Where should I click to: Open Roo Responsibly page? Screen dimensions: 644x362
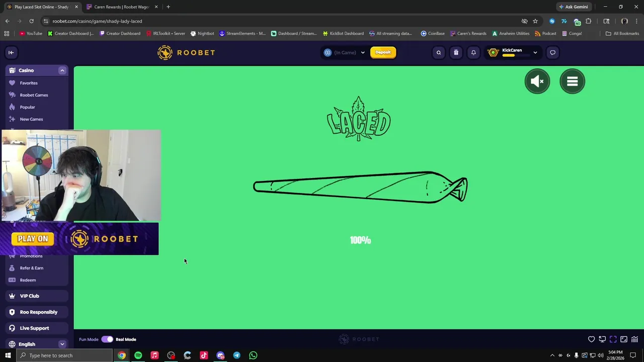coord(37,312)
